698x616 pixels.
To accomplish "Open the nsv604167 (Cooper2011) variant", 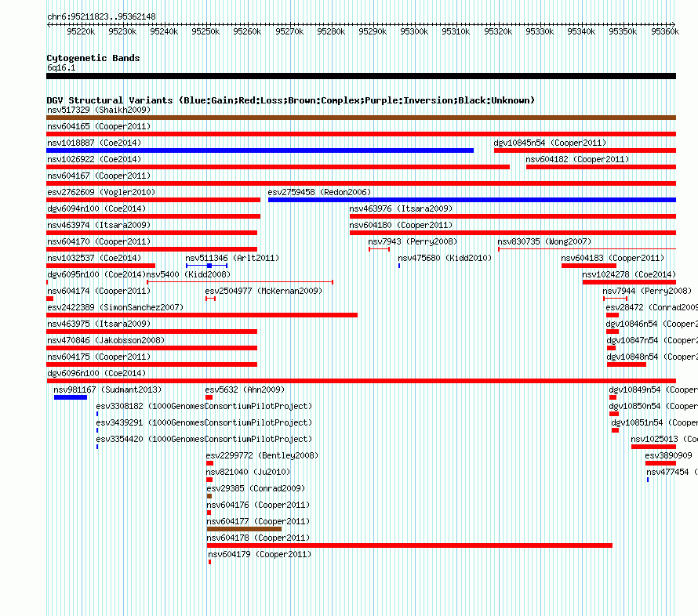I will point(99,176).
